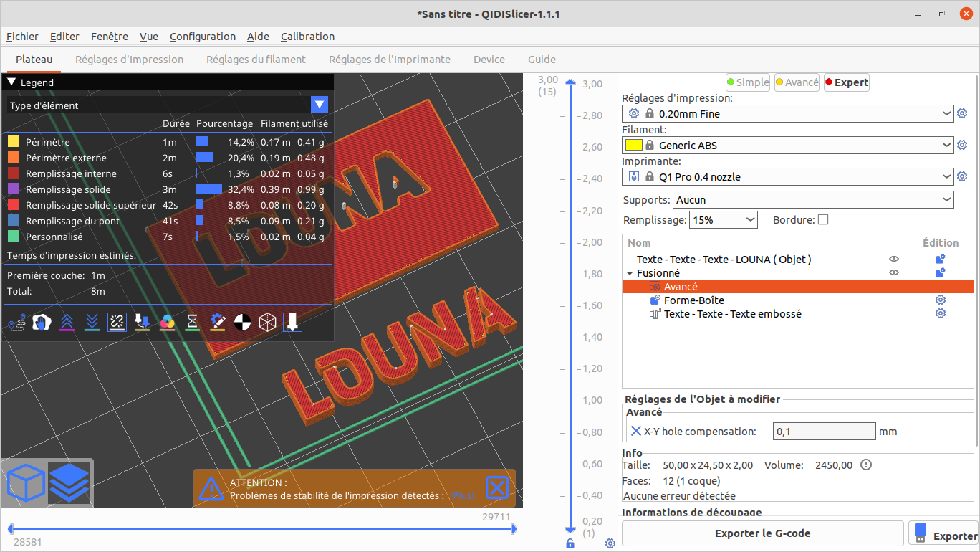Click edit icon for Fusionné row
Screen dimensions: 980x552
[940, 272]
